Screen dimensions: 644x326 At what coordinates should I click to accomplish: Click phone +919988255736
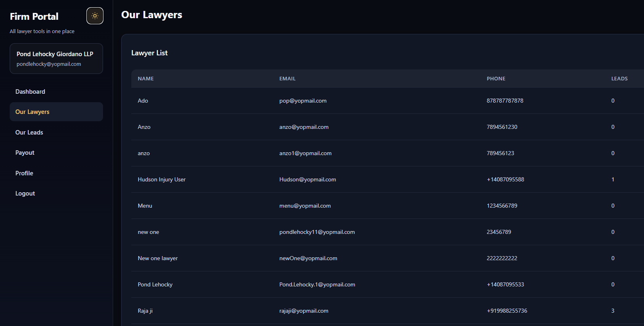pyautogui.click(x=507, y=311)
